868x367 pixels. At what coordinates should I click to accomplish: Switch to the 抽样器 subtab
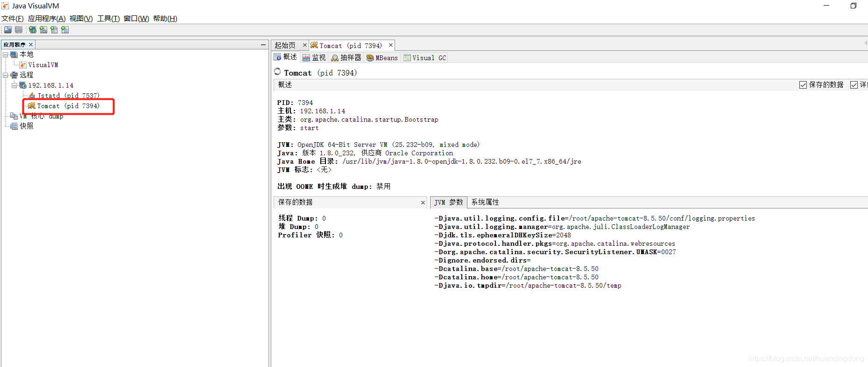[346, 57]
